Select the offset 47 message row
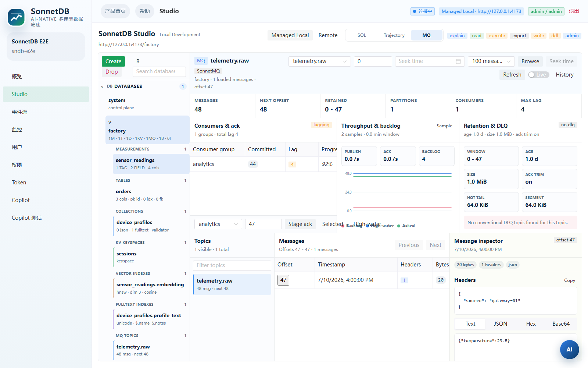The image size is (588, 368). (362, 280)
